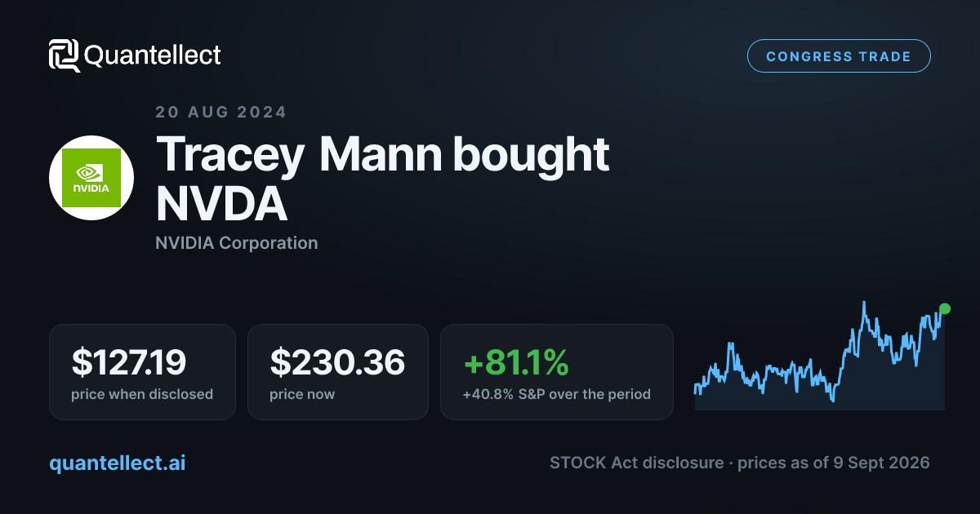Click the +81.1% green percentage figure
The width and height of the screenshot is (980, 514).
click(x=515, y=363)
